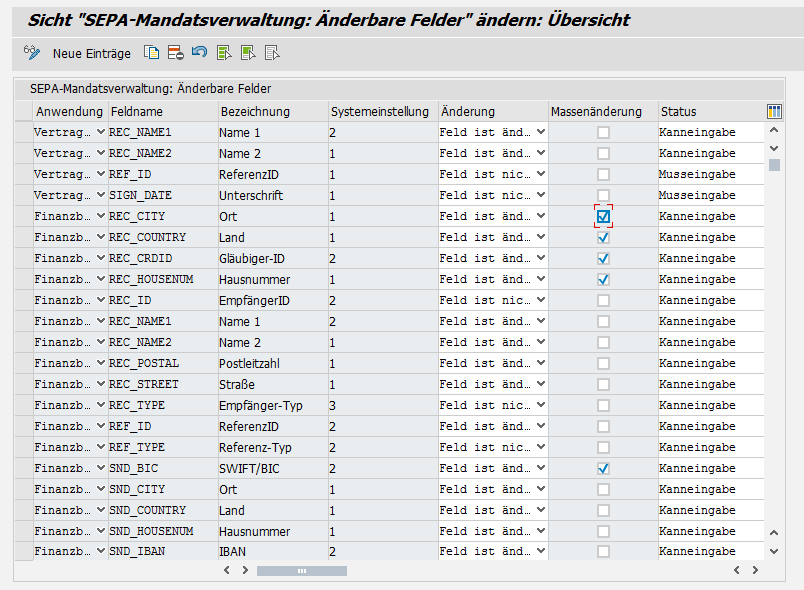The width and height of the screenshot is (804, 590).
Task: Click the Select Block toolbar icon
Action: point(248,53)
